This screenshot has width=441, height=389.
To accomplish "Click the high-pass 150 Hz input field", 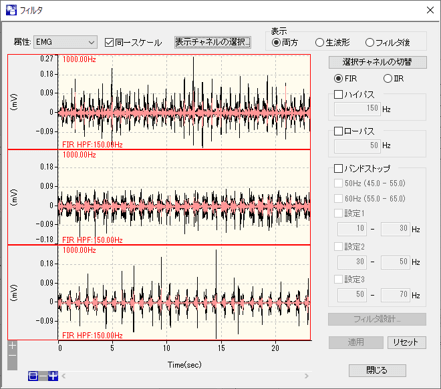I will point(357,109).
